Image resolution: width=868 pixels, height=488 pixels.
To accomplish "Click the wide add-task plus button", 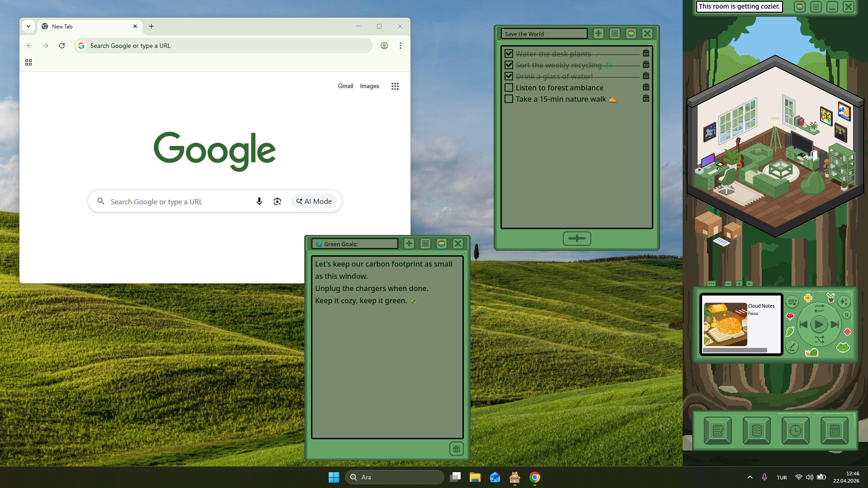I will [x=576, y=238].
